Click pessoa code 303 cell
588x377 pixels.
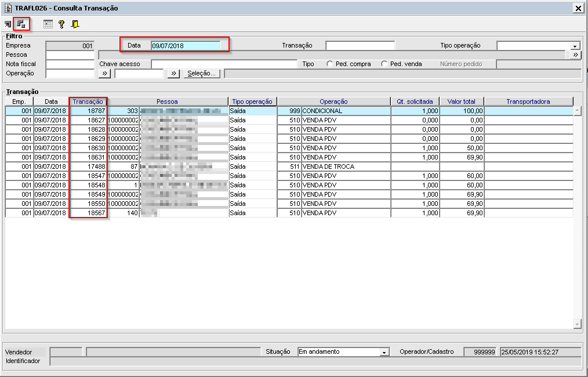tap(124, 111)
